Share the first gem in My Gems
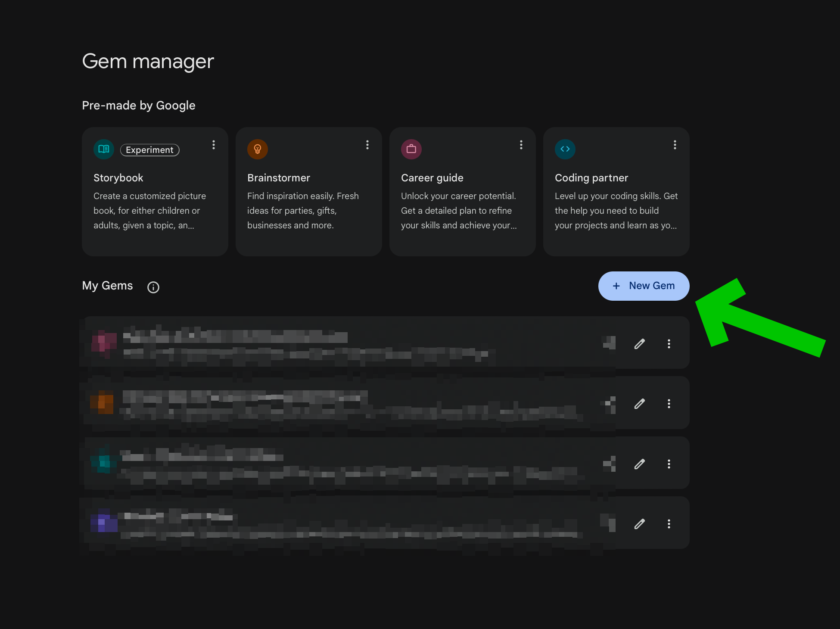The height and width of the screenshot is (629, 840). coord(610,343)
